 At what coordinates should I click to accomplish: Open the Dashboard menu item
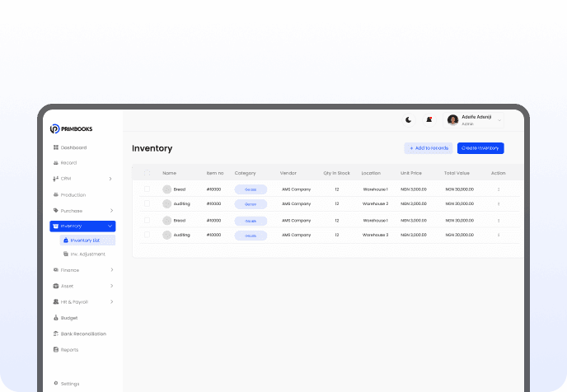pyautogui.click(x=70, y=147)
